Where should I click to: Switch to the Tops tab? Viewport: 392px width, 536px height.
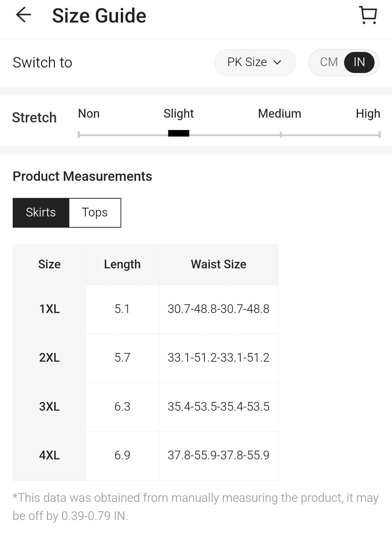click(95, 213)
